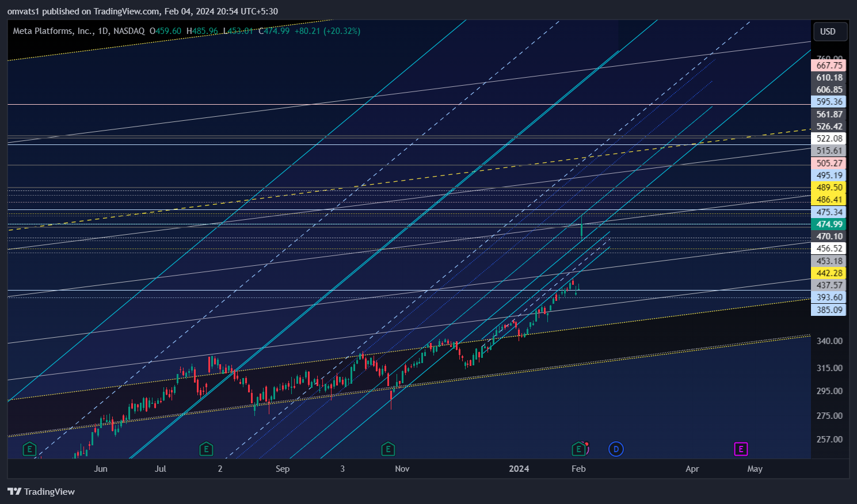The image size is (857, 504).
Task: Click the 515.61 price label
Action: (829, 151)
